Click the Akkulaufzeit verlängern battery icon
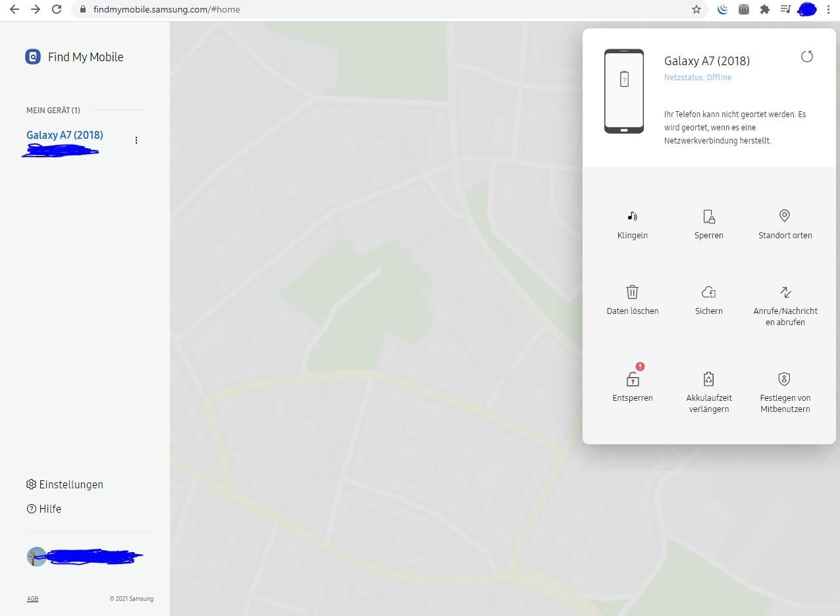Screen dimensions: 840x616 point(708,378)
